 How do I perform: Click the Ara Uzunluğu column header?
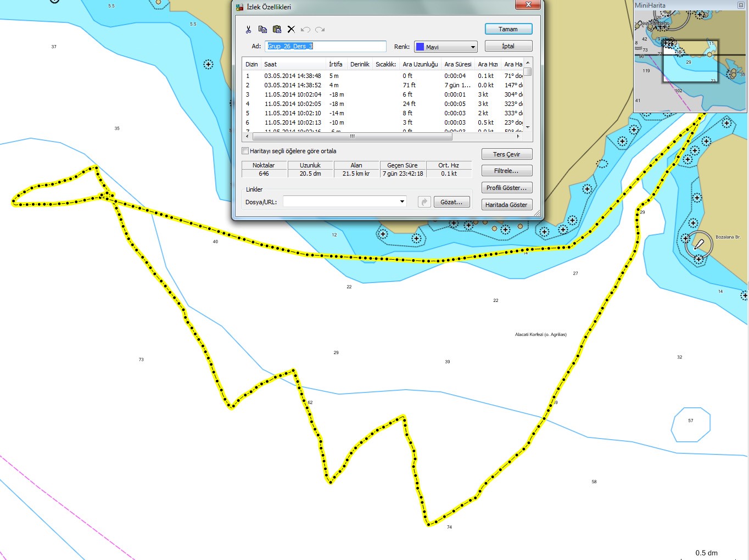coord(421,64)
